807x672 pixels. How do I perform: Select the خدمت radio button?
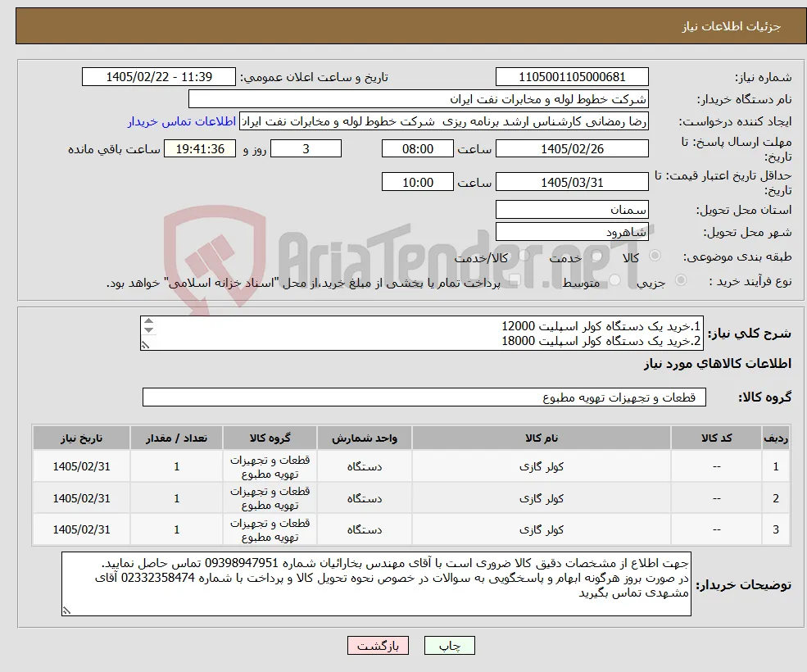[597, 256]
